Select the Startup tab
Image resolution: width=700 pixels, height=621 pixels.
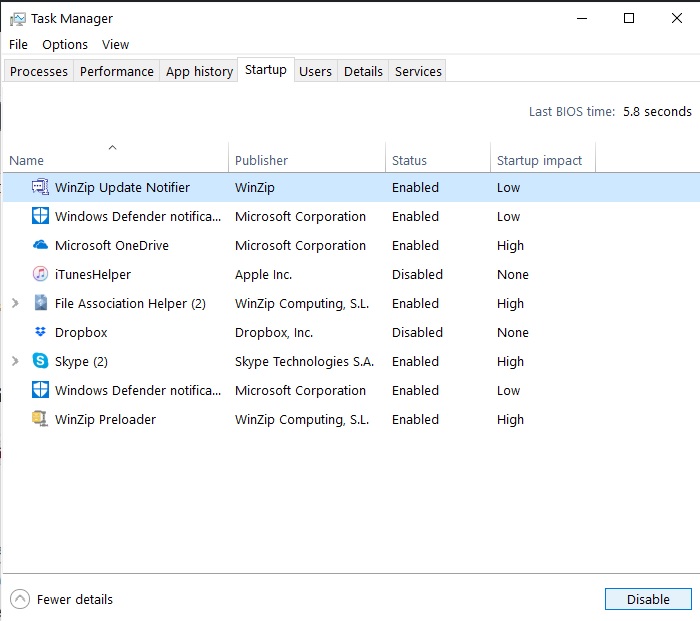266,70
